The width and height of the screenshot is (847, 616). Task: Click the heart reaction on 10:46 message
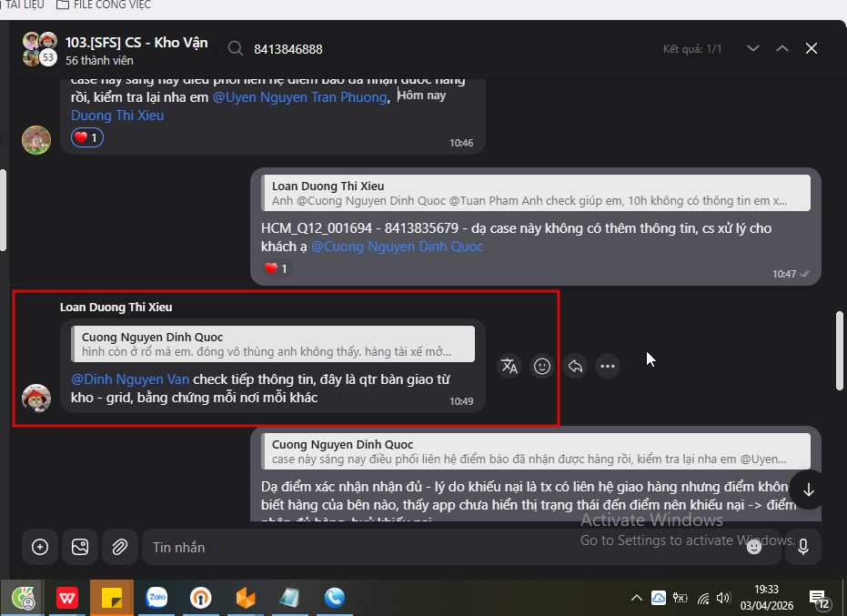[x=87, y=137]
